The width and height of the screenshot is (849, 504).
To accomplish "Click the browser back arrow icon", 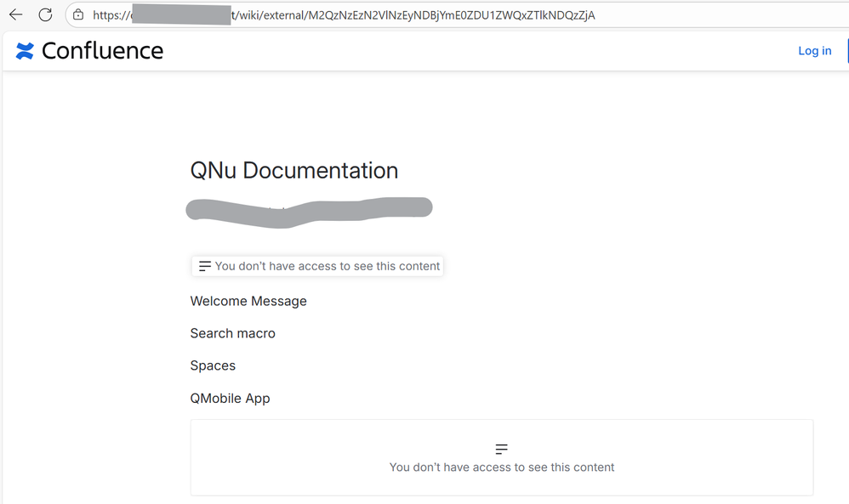I will (x=15, y=14).
